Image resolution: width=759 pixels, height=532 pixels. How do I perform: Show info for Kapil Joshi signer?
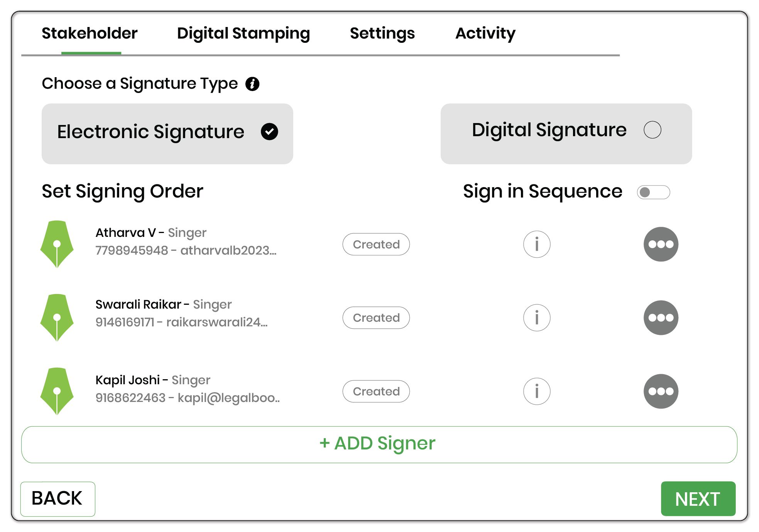click(x=536, y=391)
